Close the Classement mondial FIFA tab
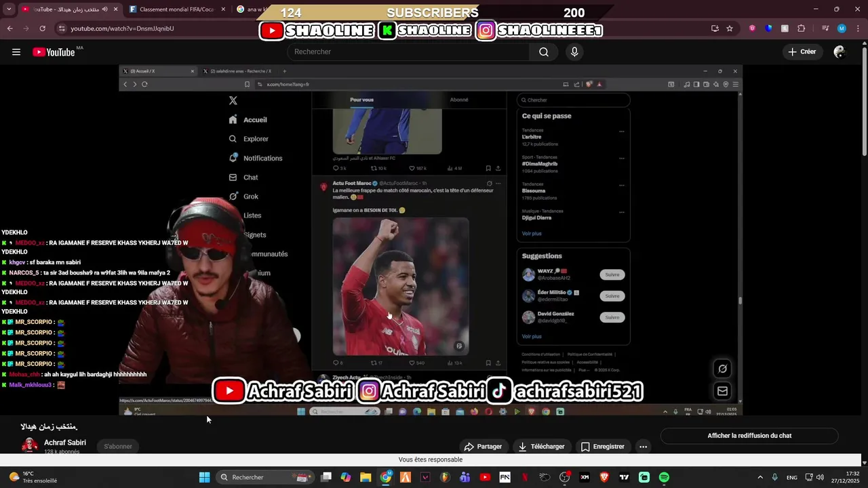Image resolution: width=868 pixels, height=488 pixels. tap(222, 9)
